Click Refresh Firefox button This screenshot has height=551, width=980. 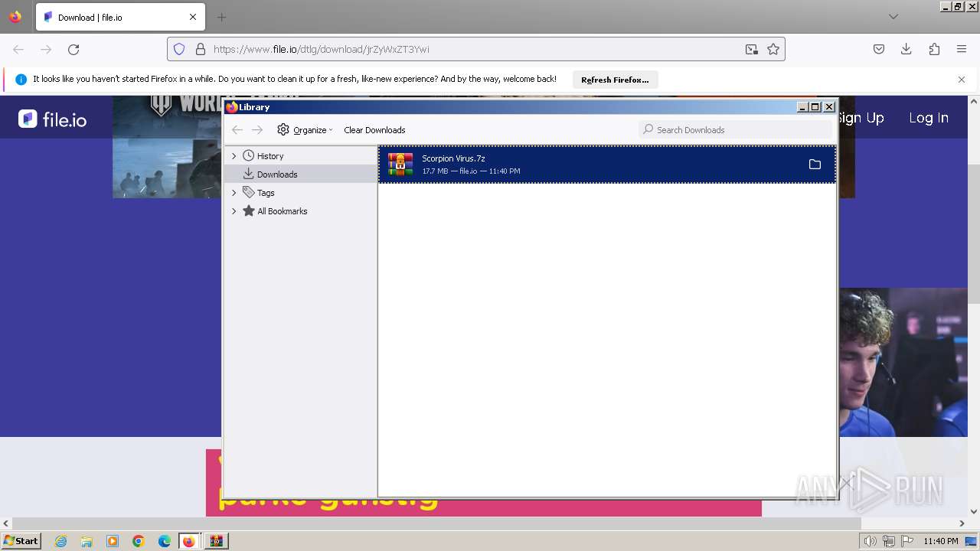tap(615, 80)
